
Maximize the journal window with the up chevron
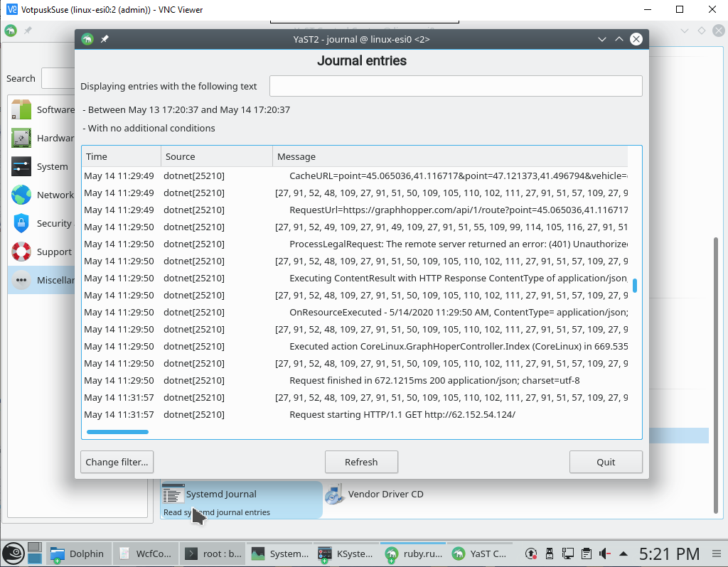pos(619,40)
